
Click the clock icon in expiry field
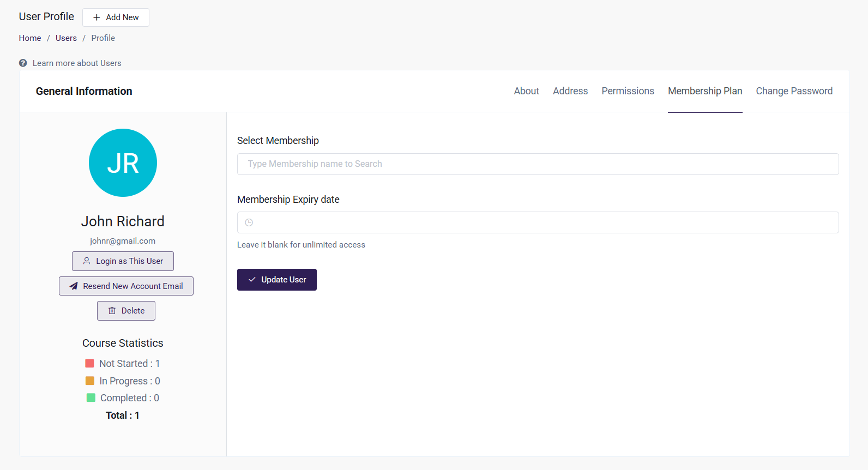tap(249, 222)
